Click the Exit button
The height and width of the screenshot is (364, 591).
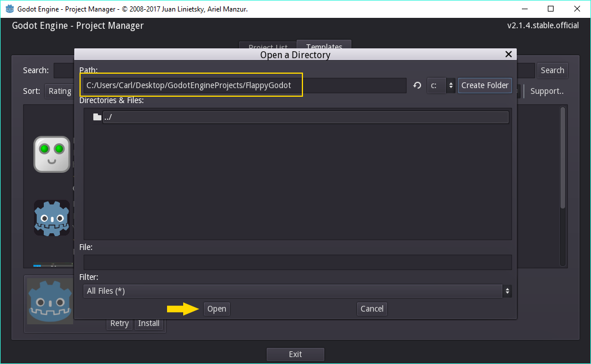click(295, 354)
